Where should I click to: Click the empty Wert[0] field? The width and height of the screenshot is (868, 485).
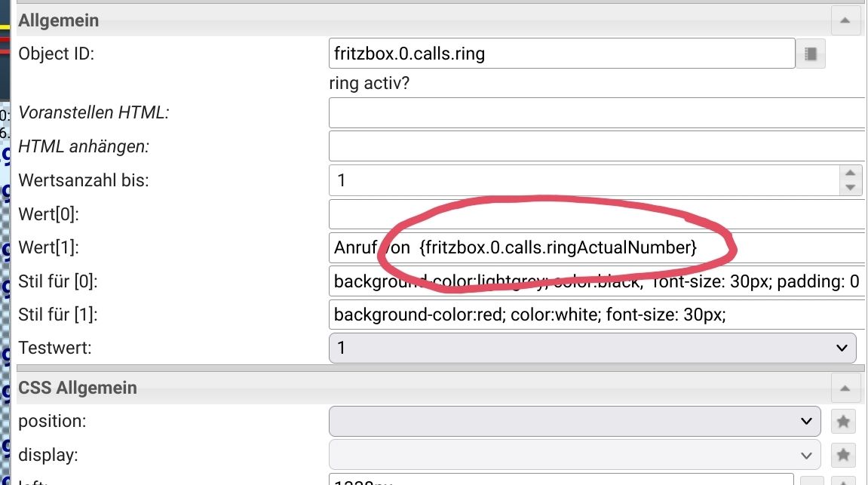pyautogui.click(x=596, y=214)
